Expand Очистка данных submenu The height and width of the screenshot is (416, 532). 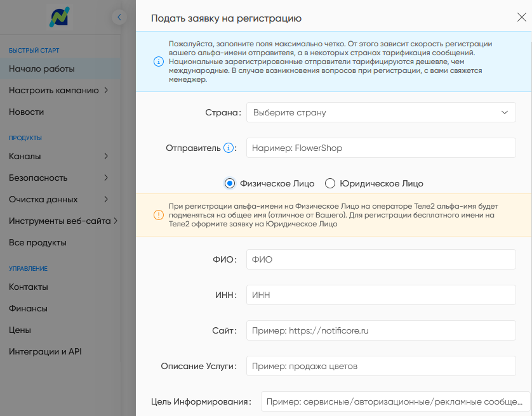[58, 199]
